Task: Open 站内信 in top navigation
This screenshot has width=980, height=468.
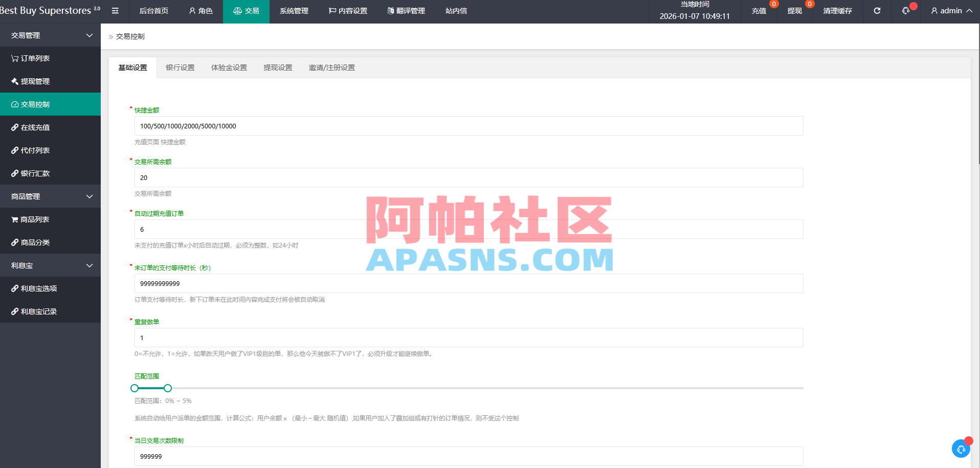Action: point(456,11)
